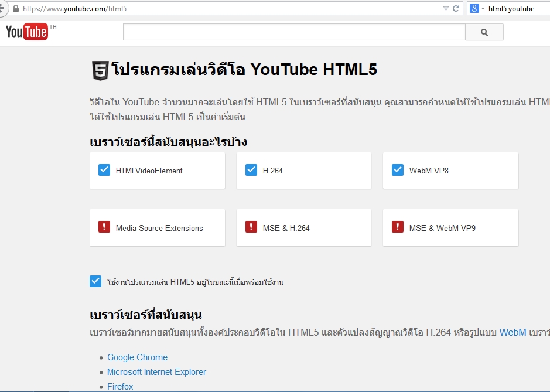Click the HTML5 shield logo

(x=100, y=70)
